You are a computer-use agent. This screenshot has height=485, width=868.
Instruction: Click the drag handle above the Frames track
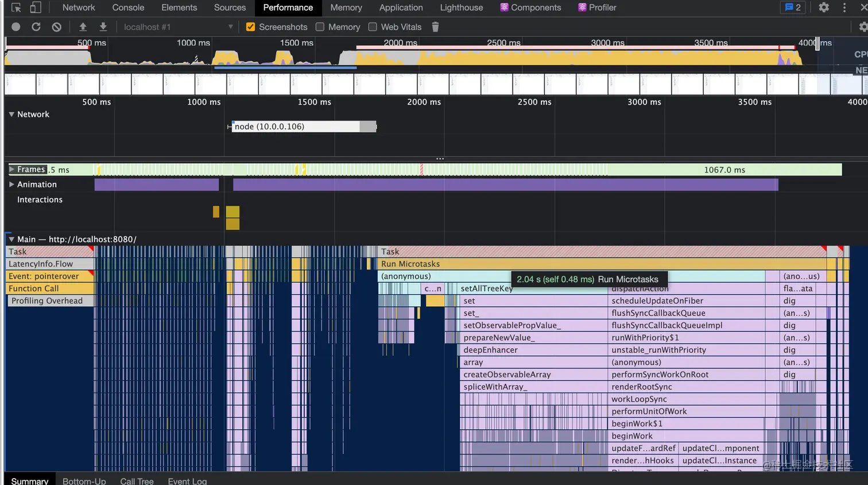(440, 159)
